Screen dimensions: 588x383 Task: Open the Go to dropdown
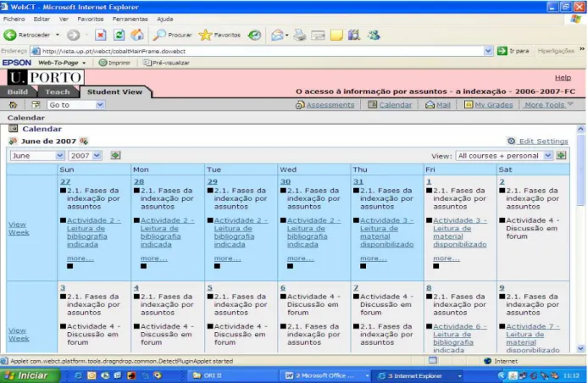point(75,105)
